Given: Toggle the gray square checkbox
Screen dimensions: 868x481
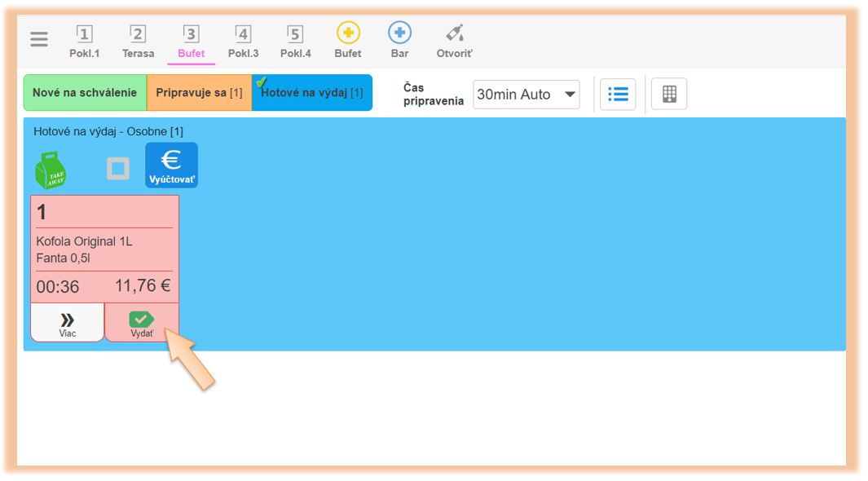Looking at the screenshot, I should click(118, 169).
